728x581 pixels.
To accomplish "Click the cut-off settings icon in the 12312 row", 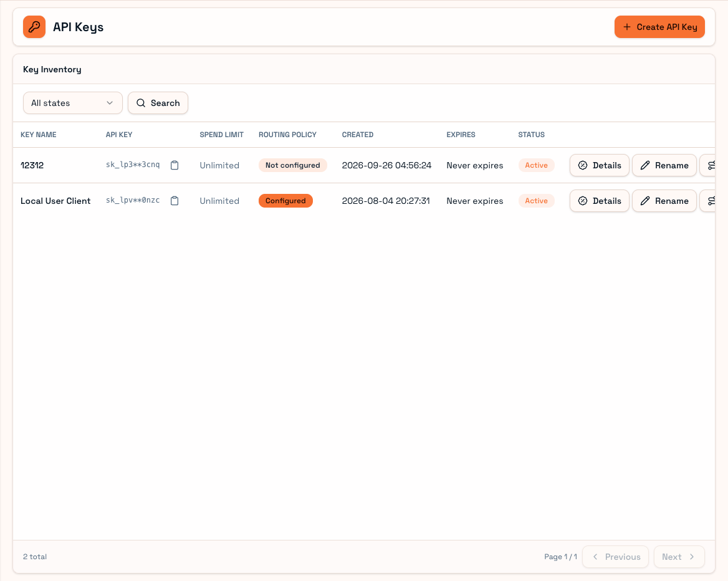I will 709,165.
